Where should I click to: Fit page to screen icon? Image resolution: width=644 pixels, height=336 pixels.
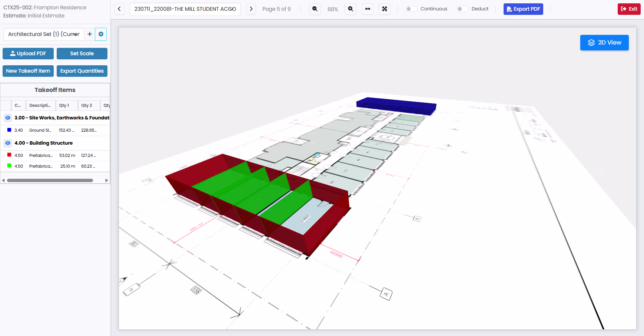(x=385, y=9)
